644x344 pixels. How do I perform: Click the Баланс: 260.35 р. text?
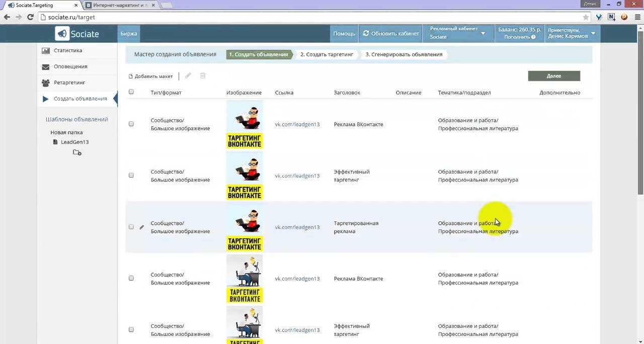click(520, 30)
